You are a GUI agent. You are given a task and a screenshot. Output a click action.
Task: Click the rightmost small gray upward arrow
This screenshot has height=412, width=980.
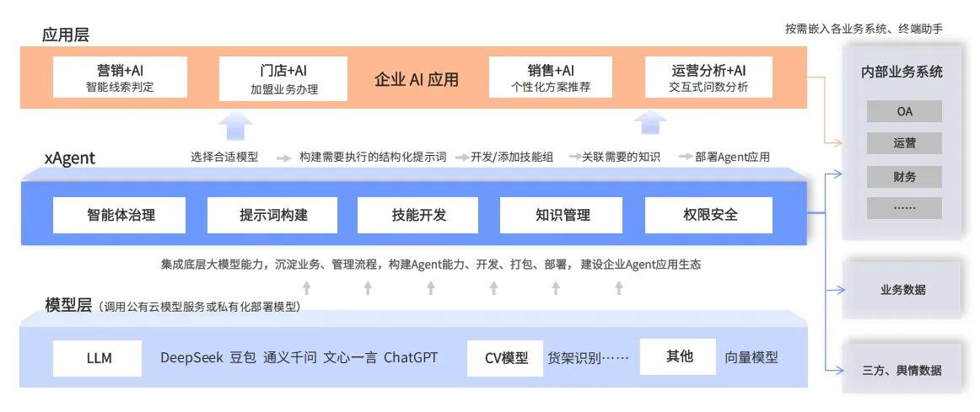coord(618,288)
